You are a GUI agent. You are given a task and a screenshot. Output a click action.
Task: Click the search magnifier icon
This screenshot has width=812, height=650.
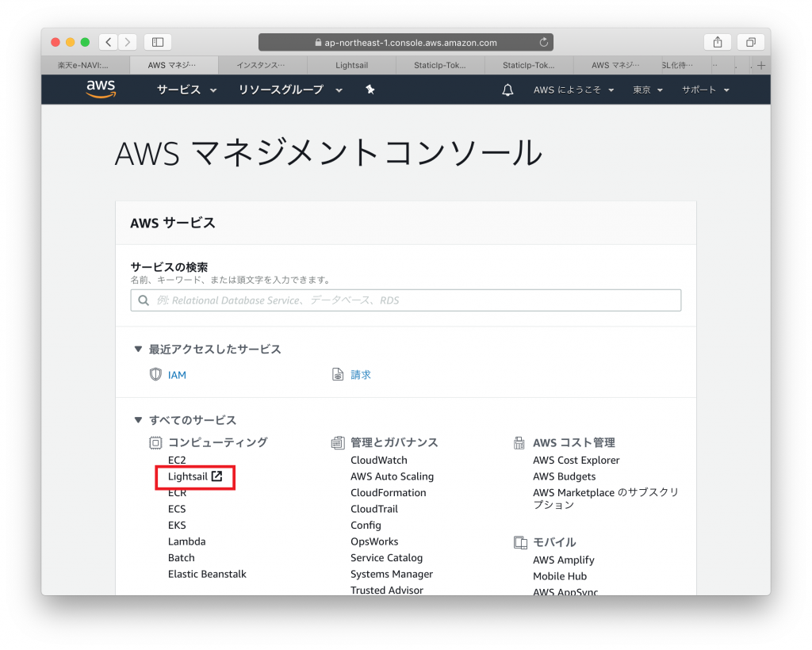[144, 300]
